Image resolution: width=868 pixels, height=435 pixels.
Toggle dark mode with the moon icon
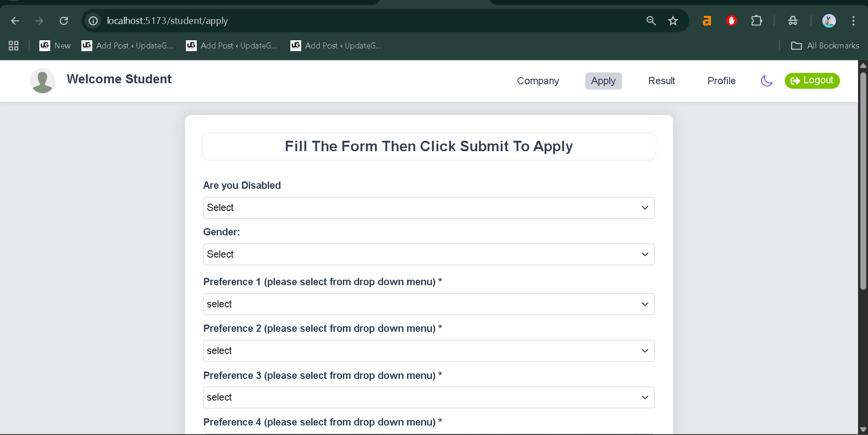click(x=767, y=81)
